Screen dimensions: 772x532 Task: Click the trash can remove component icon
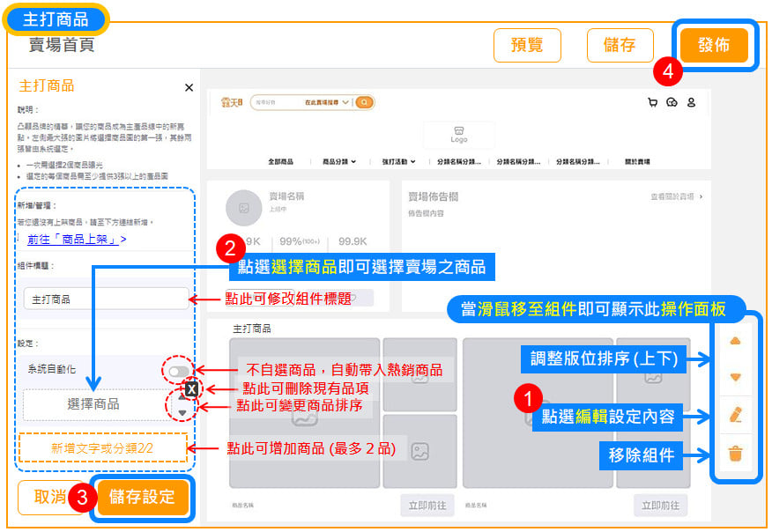(x=736, y=454)
